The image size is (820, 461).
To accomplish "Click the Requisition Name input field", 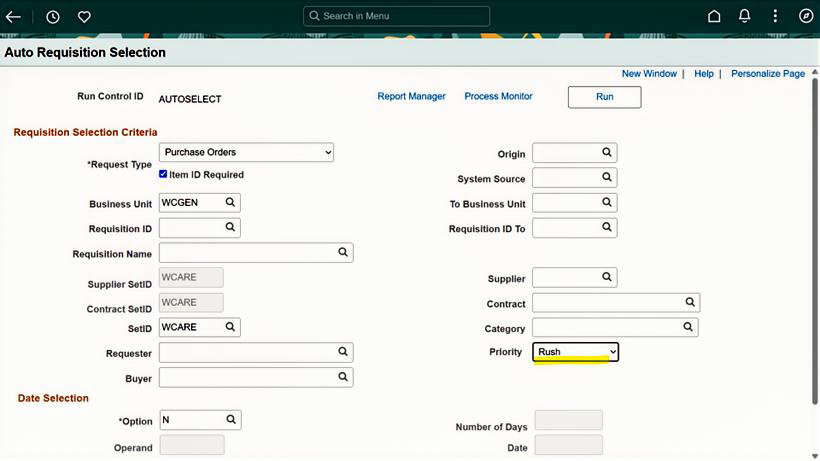I will (x=247, y=253).
